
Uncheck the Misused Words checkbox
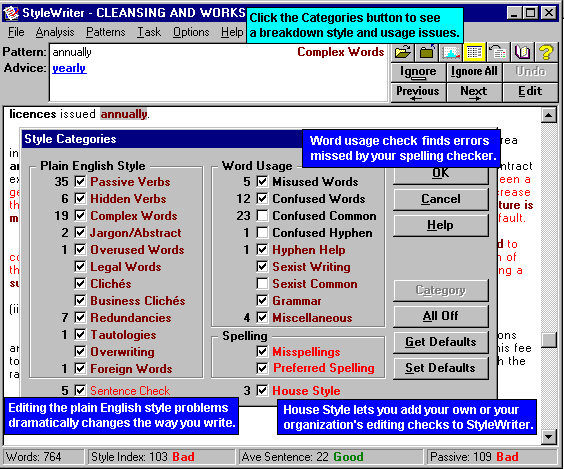pyautogui.click(x=262, y=181)
